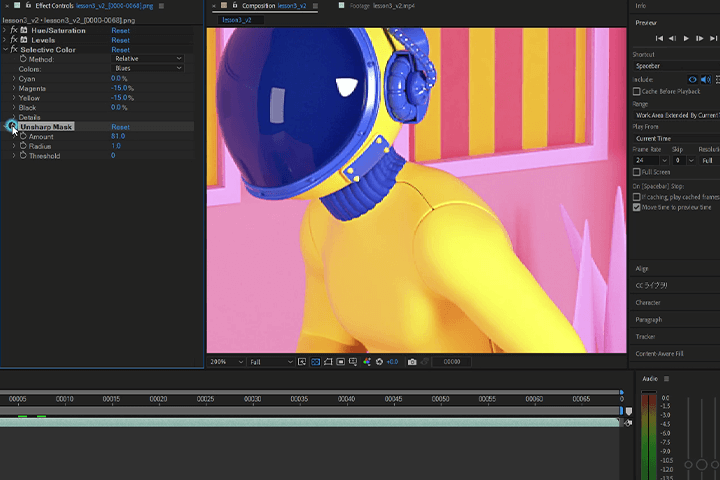This screenshot has width=720, height=480.
Task: Uncheck Move time to preview time
Action: 636,207
